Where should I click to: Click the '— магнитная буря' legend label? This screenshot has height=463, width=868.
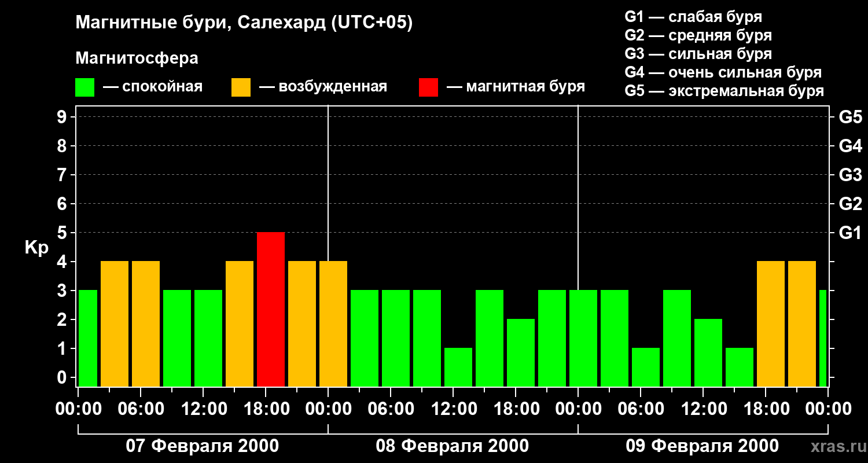516,87
